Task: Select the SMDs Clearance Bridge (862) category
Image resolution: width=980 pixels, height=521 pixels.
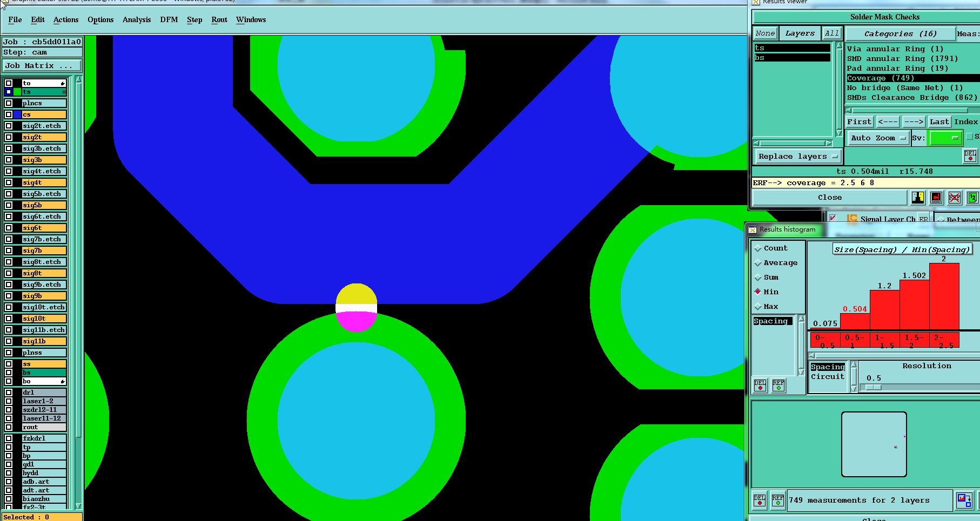Action: [x=912, y=98]
